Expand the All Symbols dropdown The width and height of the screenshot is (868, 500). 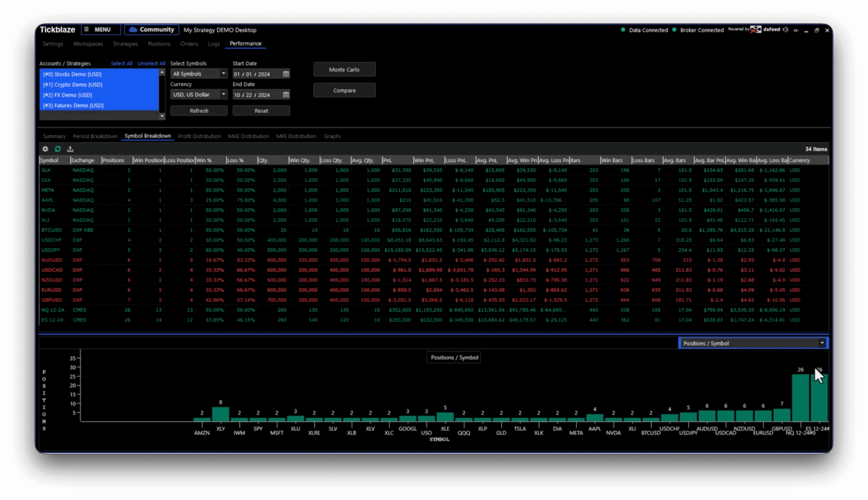[x=223, y=74]
